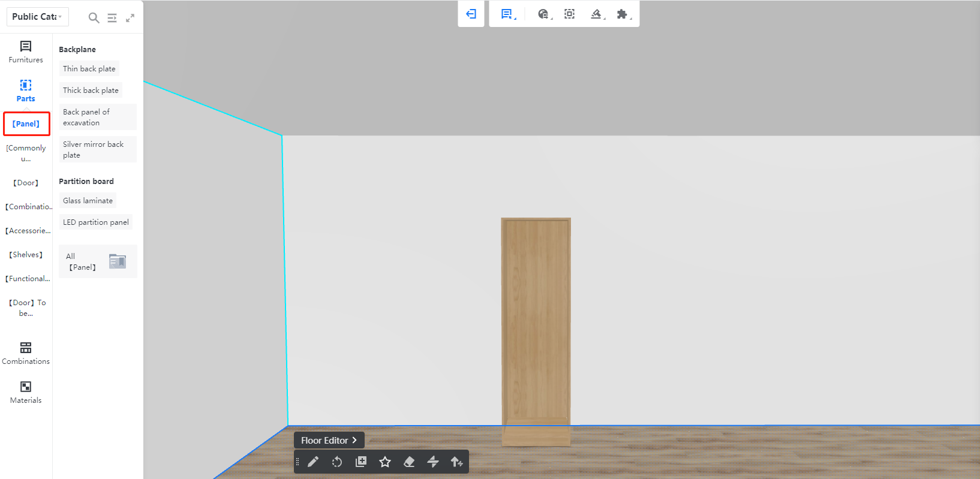Choose LED partition panel
The width and height of the screenshot is (980, 479).
(x=96, y=222)
